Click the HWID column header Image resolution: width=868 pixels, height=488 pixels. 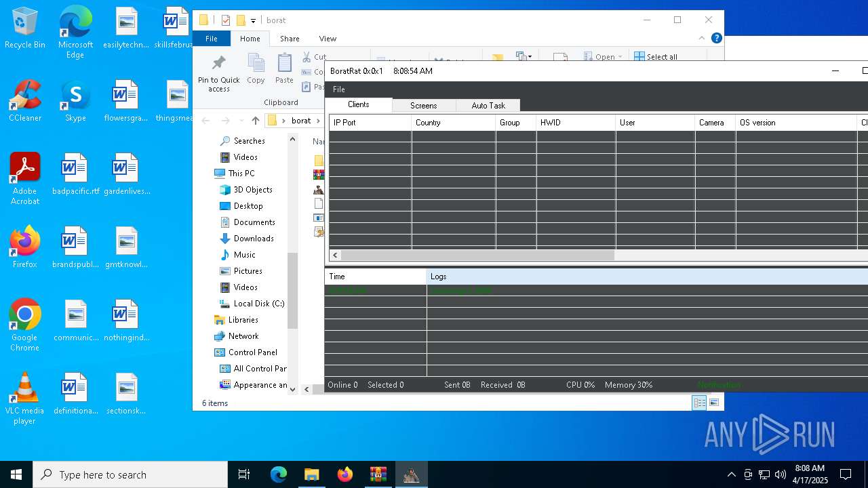(x=576, y=123)
